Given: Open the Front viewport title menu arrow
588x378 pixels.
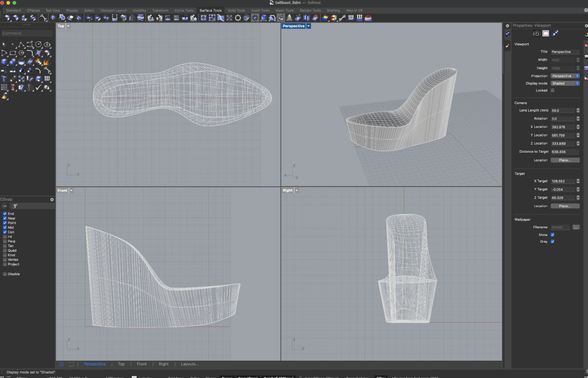Looking at the screenshot, I should coord(71,190).
